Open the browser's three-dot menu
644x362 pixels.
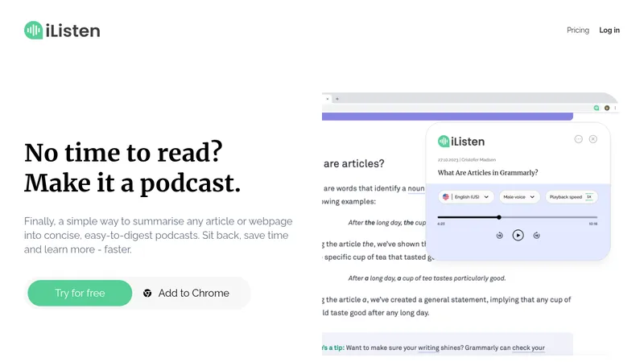615,108
